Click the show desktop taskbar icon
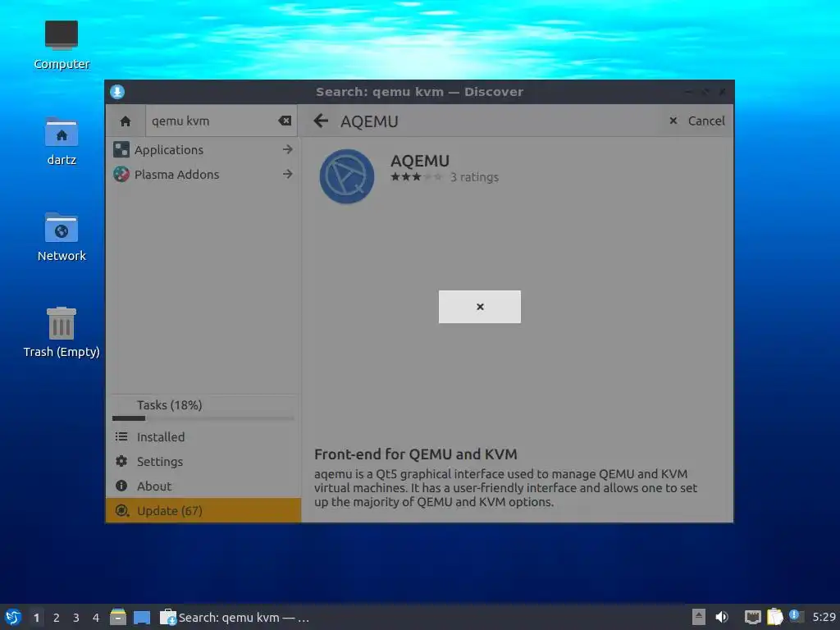The width and height of the screenshot is (840, 630). pyautogui.click(x=142, y=618)
